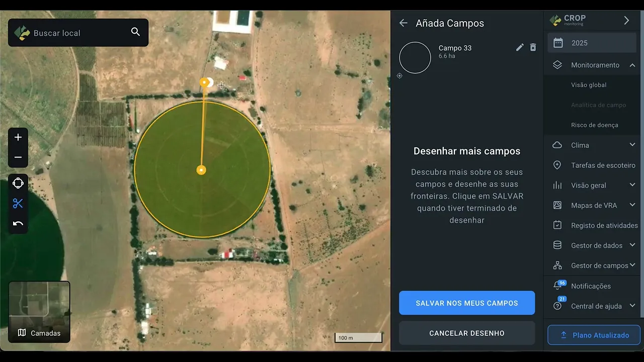
Task: Click the 6.6 ha area value
Action: click(447, 56)
